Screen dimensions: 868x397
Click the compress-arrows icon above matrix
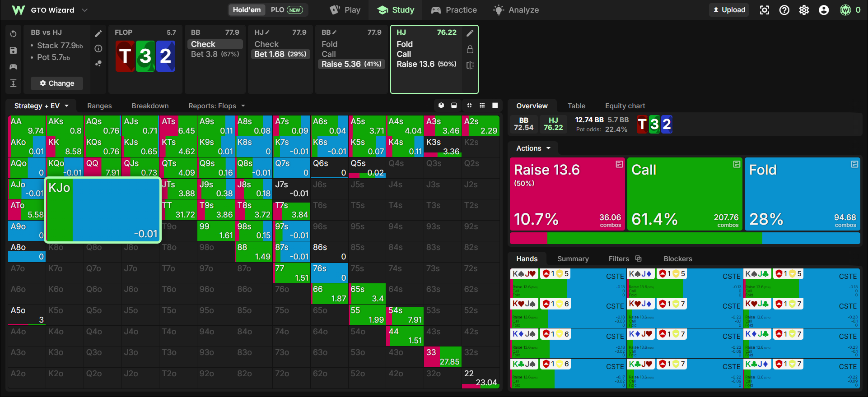469,106
